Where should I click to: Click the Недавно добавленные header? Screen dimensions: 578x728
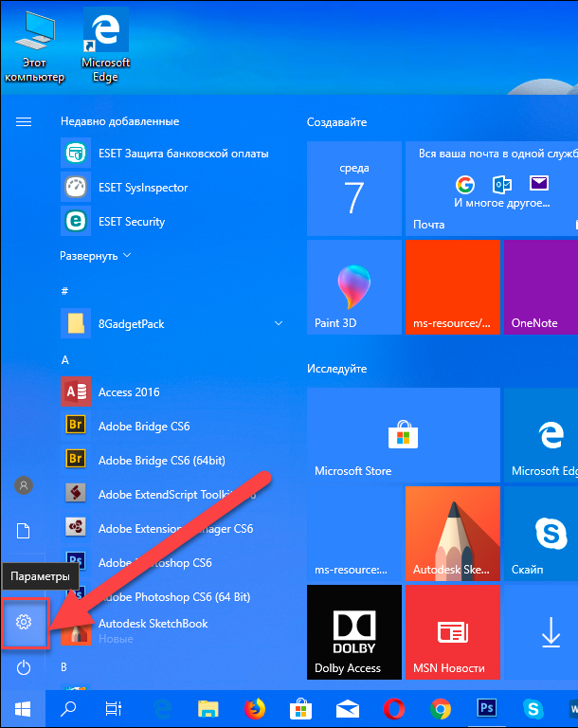click(119, 121)
